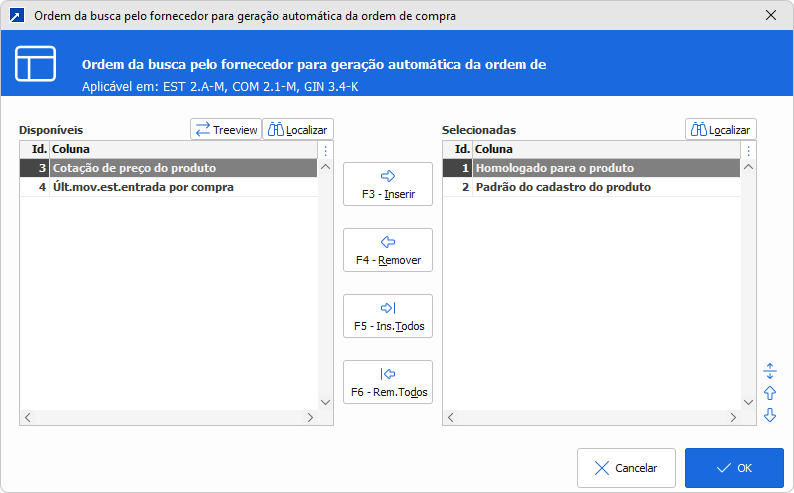
Task: Click the F3 - Inserir arrow button
Action: click(x=388, y=184)
